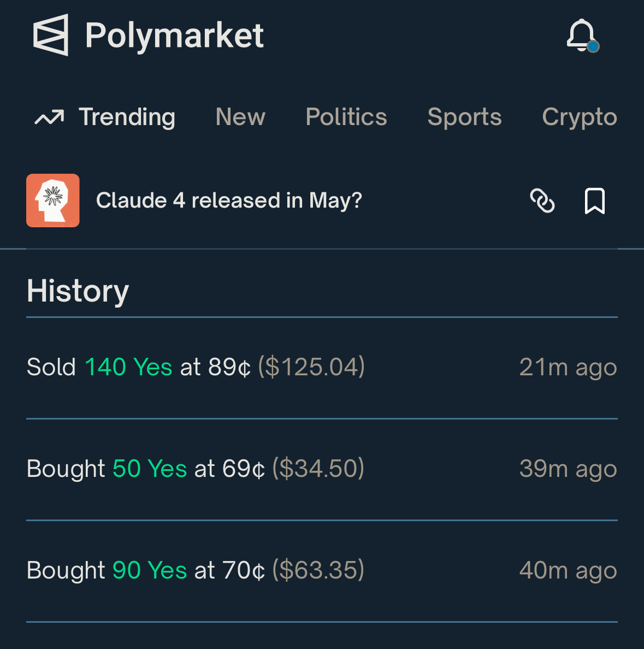Viewport: 644px width, 649px height.
Task: Click the 39m ago timestamp
Action: [x=568, y=469]
